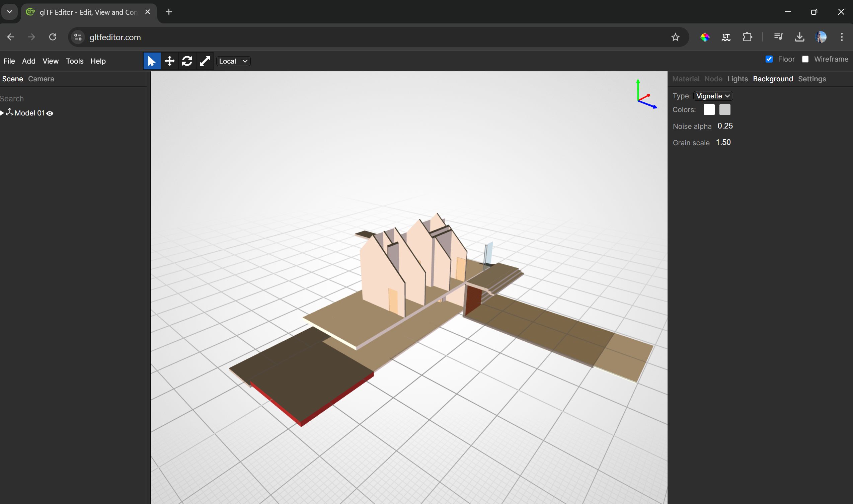Switch to the Camera panel tab

41,79
